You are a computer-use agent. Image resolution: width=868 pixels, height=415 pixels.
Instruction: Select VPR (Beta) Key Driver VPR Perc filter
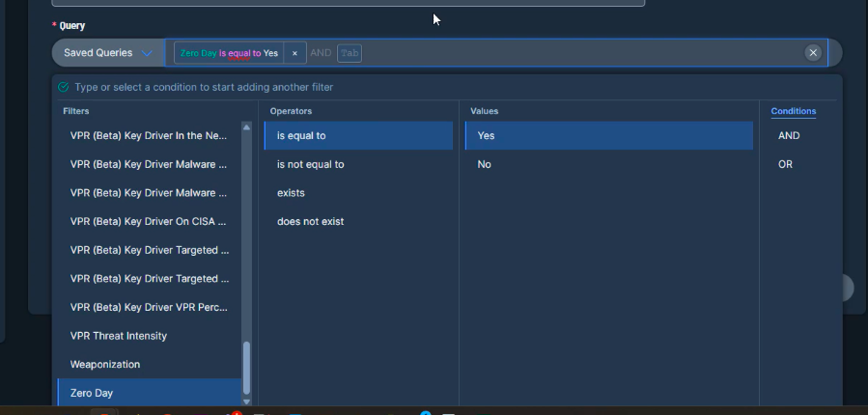pyautogui.click(x=149, y=307)
